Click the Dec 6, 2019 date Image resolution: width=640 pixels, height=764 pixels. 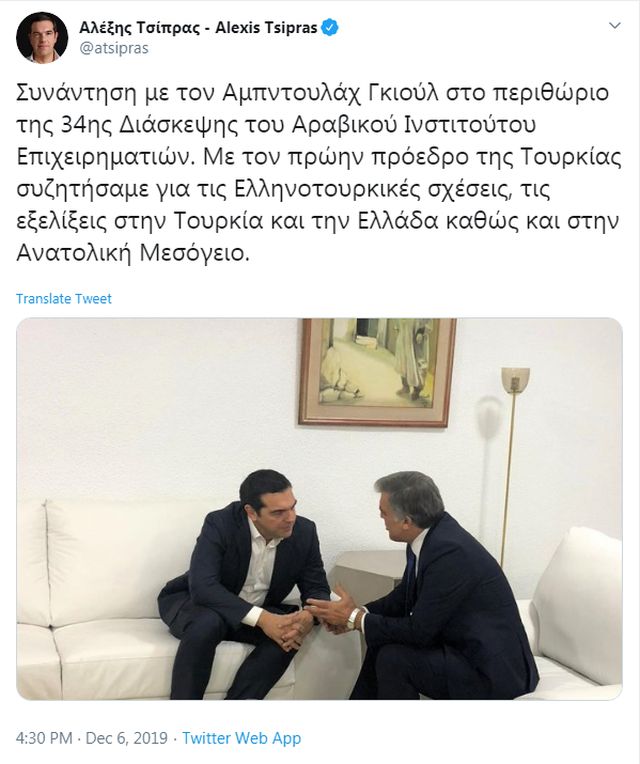click(x=127, y=738)
